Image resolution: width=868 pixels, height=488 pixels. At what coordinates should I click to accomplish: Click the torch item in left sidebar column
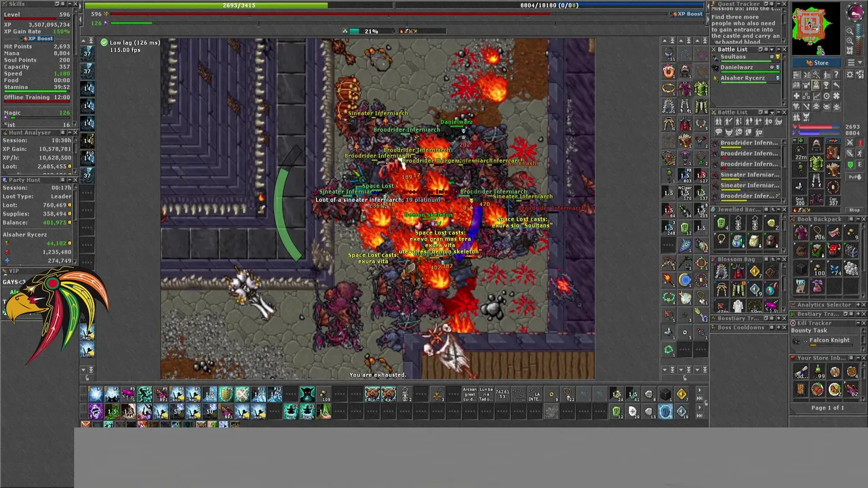pyautogui.click(x=668, y=278)
